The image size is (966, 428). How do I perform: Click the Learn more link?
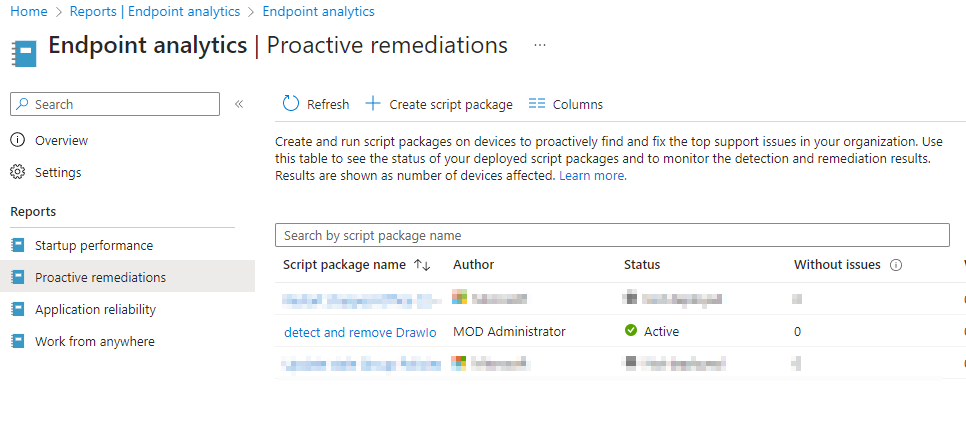592,175
